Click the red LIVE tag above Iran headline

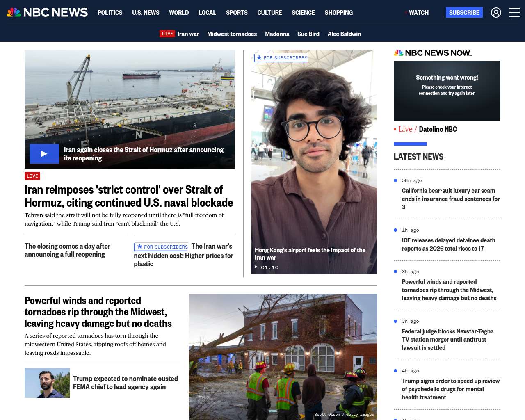tap(32, 176)
